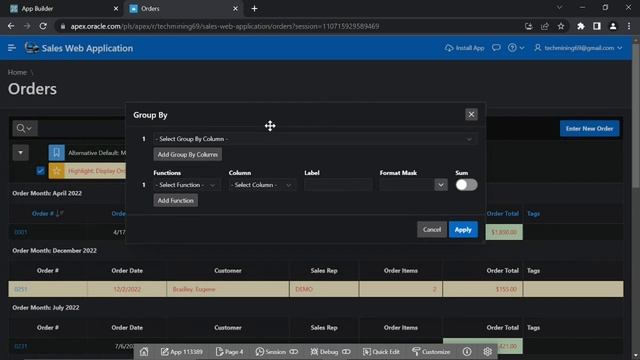The image size is (640, 360).
Task: Open the Chrome three-dot menu
Action: [629, 26]
